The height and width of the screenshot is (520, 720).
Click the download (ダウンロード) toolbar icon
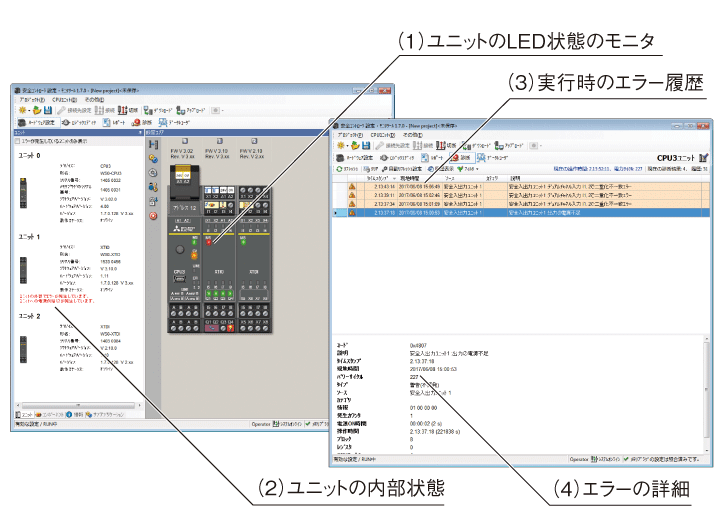[x=158, y=110]
